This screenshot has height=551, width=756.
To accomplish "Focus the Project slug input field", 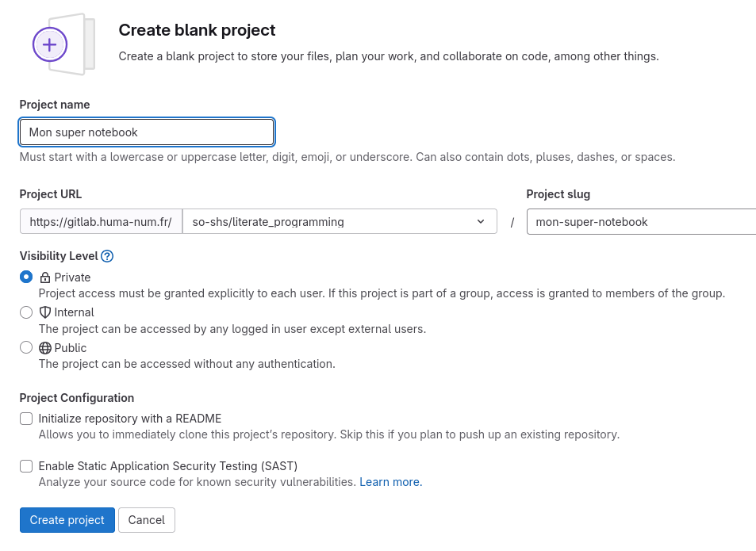I will tap(641, 221).
